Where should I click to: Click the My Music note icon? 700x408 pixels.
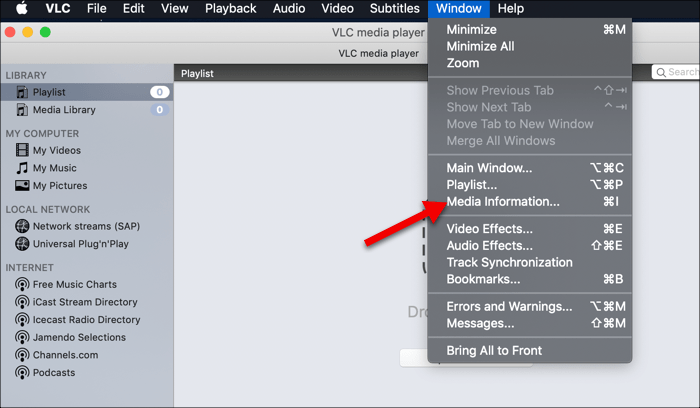[22, 168]
